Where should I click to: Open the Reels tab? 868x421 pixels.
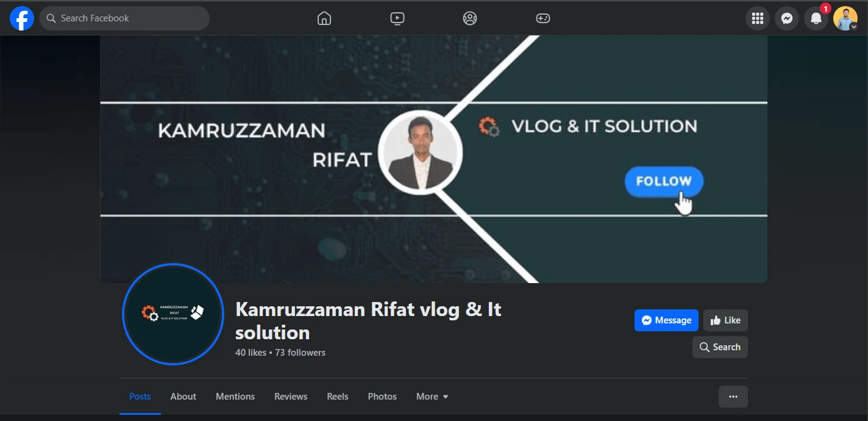[x=338, y=397]
